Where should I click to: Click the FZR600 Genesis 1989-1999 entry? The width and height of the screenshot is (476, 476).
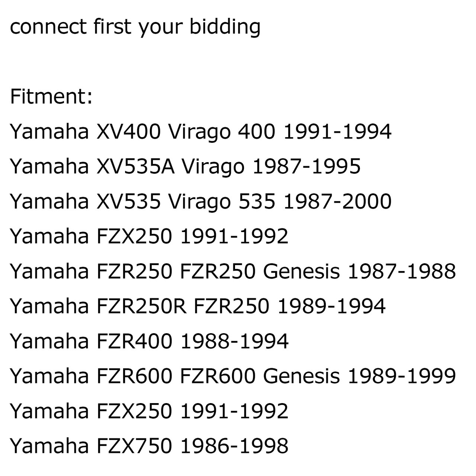click(x=233, y=376)
